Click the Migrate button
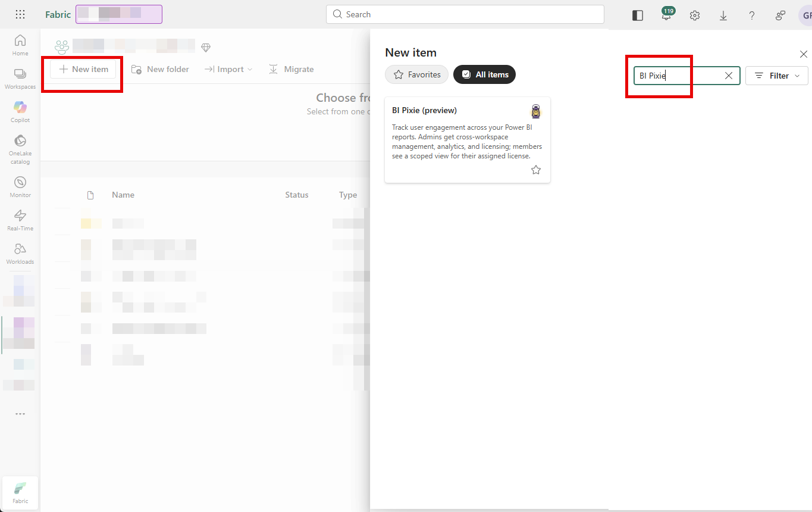This screenshot has width=812, height=512. (291, 69)
